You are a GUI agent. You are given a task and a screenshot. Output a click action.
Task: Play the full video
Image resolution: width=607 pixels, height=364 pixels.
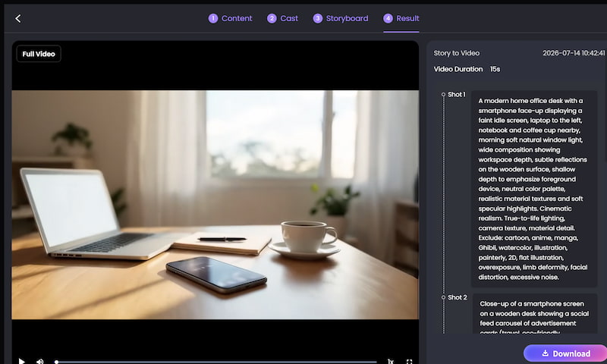click(x=22, y=361)
